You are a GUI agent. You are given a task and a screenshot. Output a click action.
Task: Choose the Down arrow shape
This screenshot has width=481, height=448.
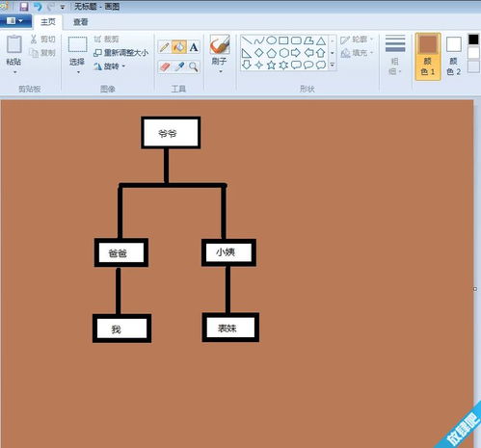point(247,65)
